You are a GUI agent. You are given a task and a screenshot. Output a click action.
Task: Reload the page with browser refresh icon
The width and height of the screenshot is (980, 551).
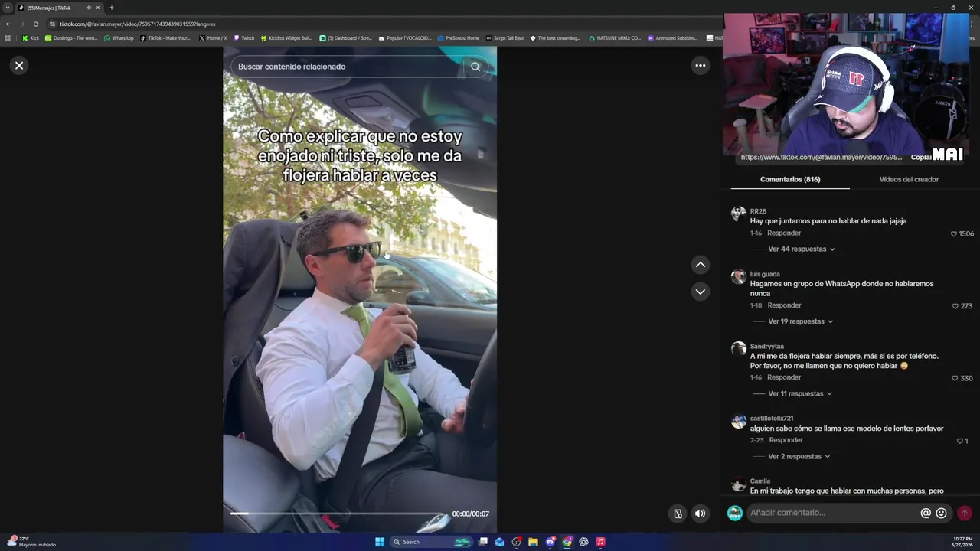[x=35, y=24]
